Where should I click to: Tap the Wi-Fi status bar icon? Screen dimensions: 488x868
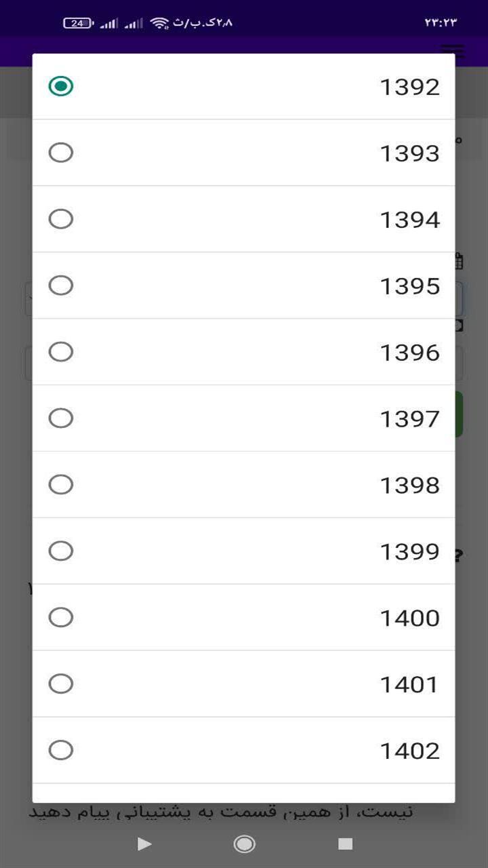[x=160, y=23]
